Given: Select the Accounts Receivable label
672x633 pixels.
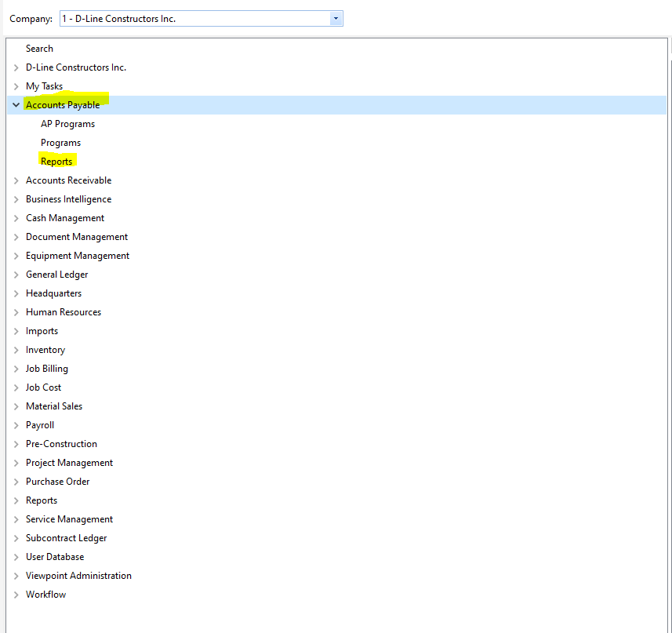Looking at the screenshot, I should (x=68, y=180).
